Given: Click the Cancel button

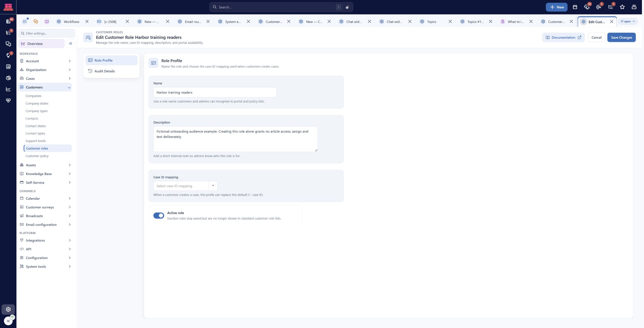Looking at the screenshot, I should [596, 37].
